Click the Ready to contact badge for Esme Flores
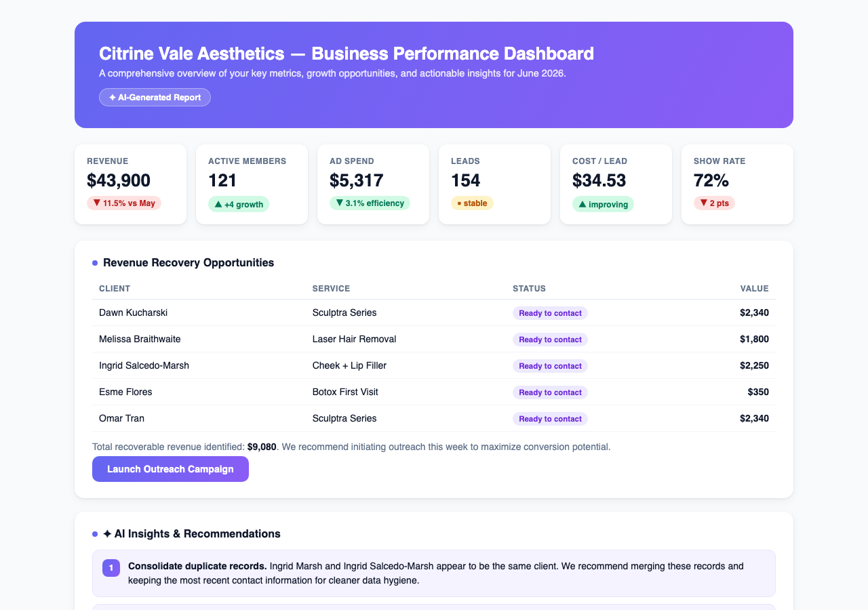This screenshot has height=610, width=868. point(550,392)
